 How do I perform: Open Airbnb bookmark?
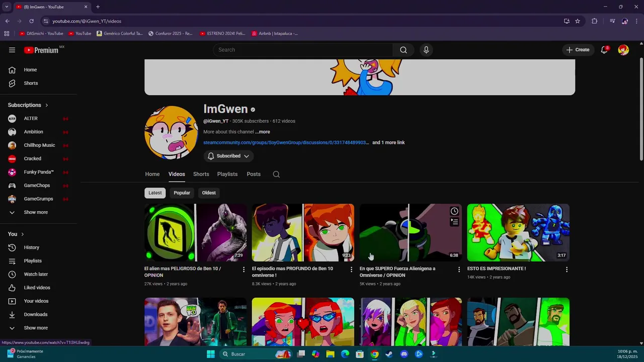(x=275, y=34)
